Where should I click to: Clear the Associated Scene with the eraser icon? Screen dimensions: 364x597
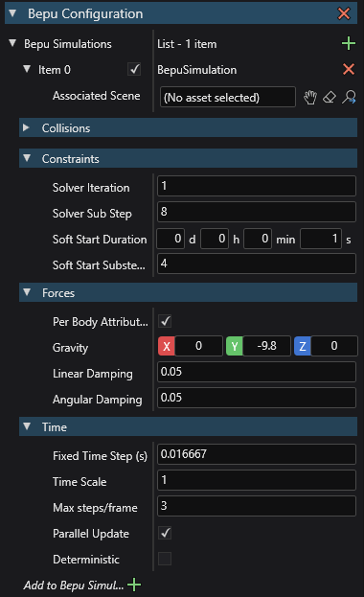pyautogui.click(x=330, y=97)
